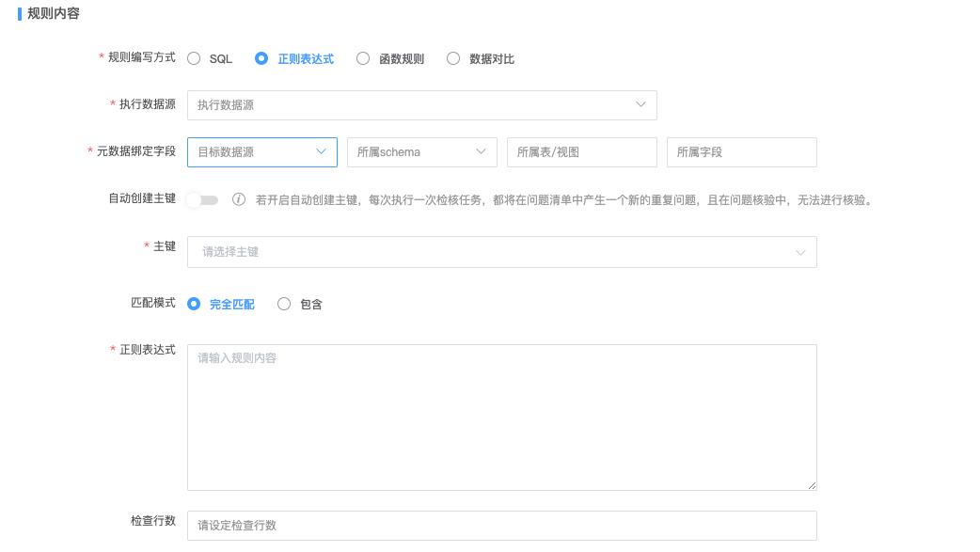This screenshot has height=552, width=980.
Task: Click the 元数据绑定字段 field label
Action: click(136, 151)
